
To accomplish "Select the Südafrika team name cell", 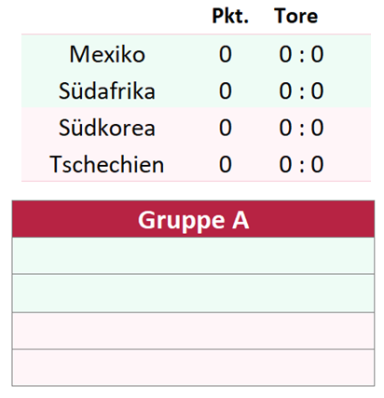I will 107,91.
